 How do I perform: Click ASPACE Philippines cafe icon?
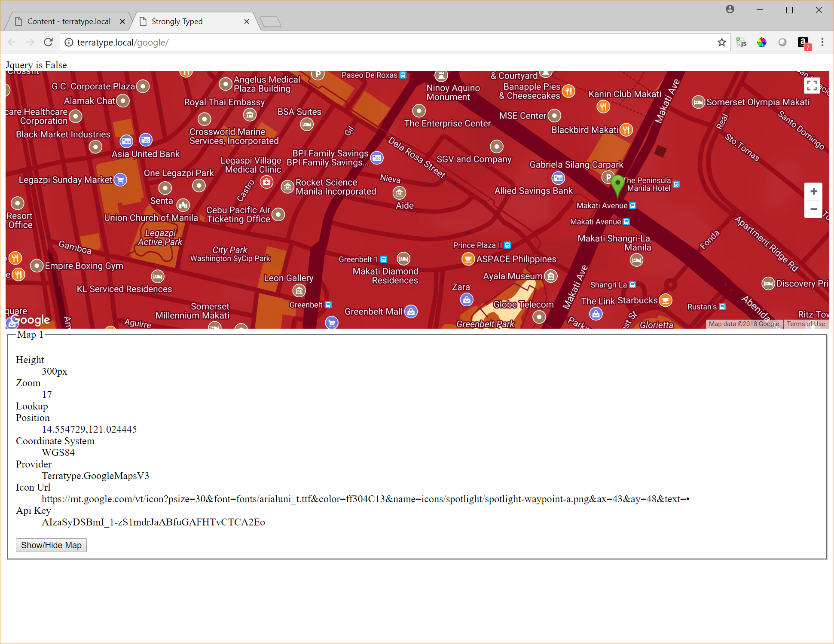click(468, 259)
